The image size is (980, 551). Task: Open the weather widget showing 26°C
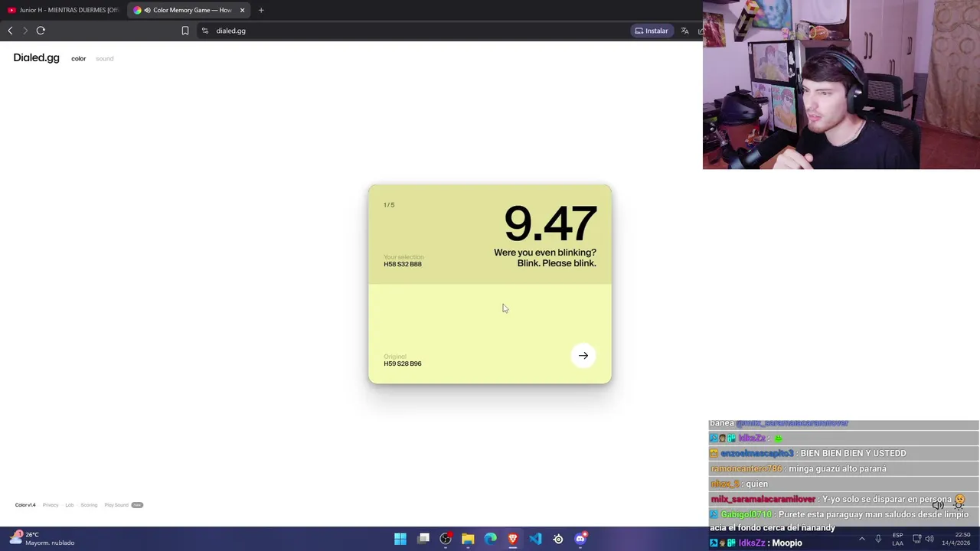(x=42, y=539)
